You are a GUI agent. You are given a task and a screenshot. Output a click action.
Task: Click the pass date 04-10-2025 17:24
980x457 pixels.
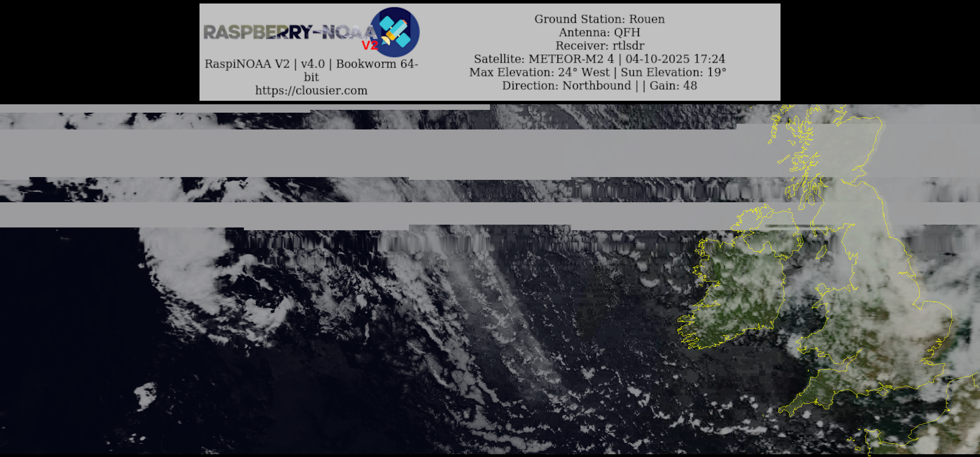point(675,59)
